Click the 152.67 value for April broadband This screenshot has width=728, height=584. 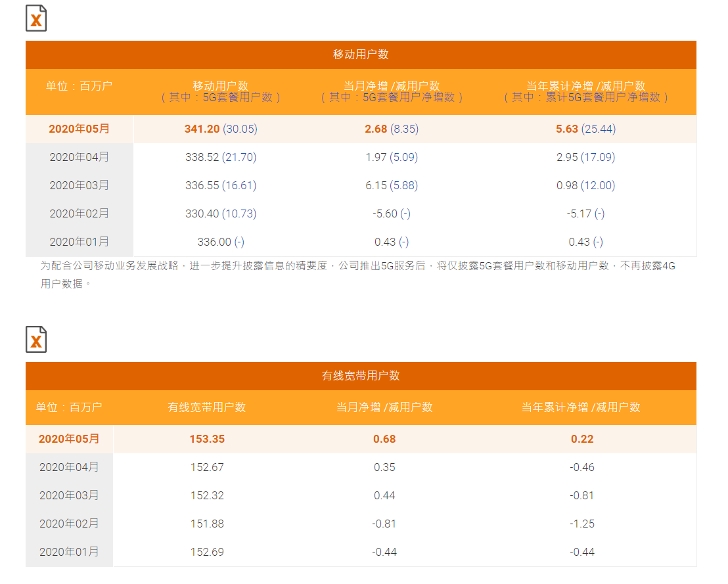(x=207, y=467)
